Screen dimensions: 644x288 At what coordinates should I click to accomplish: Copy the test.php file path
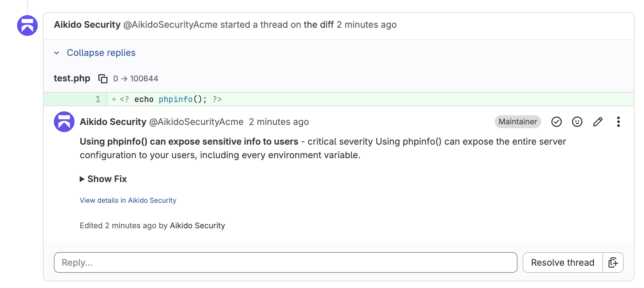(103, 78)
